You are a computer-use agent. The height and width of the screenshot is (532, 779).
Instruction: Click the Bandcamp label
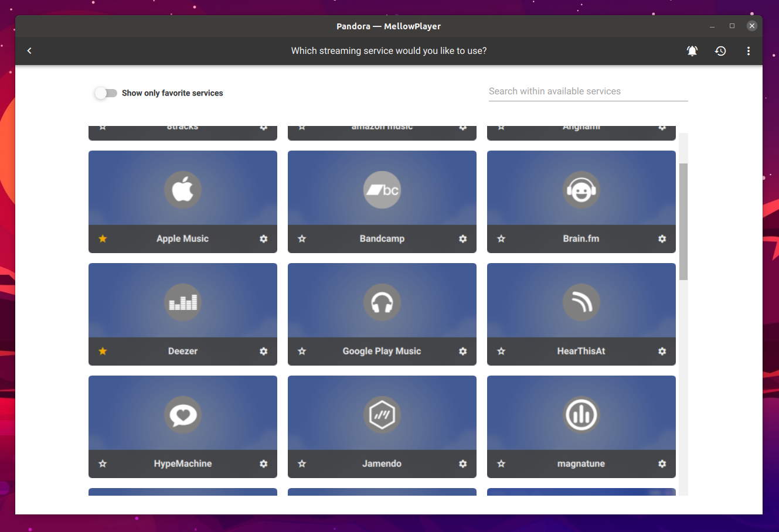[382, 238]
